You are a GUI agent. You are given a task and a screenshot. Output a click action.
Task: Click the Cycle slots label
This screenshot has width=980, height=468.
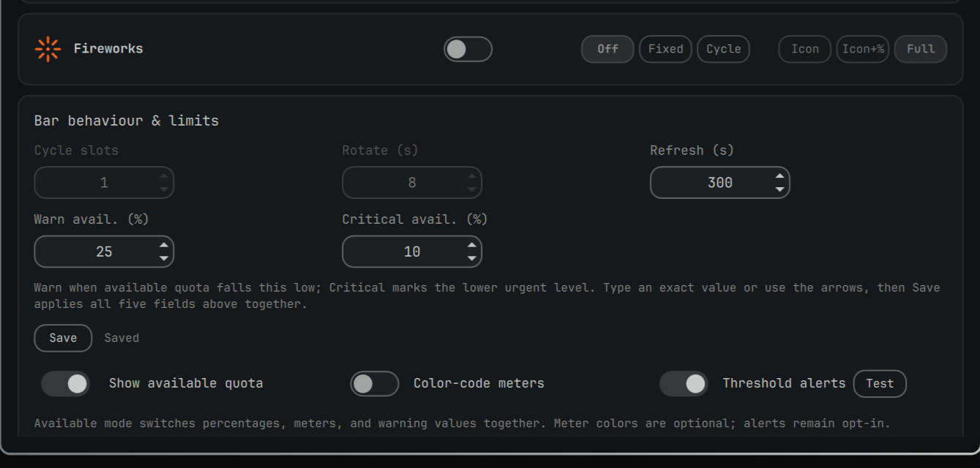(x=76, y=150)
